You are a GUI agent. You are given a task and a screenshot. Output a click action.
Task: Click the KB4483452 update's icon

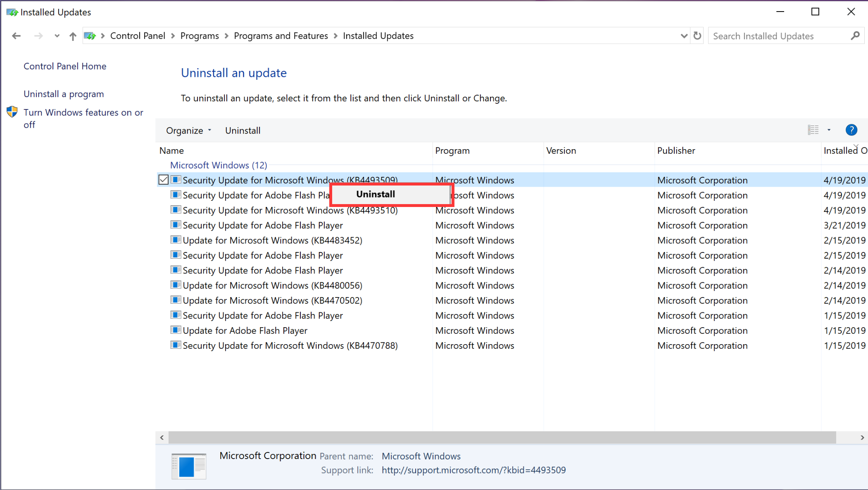tap(176, 240)
